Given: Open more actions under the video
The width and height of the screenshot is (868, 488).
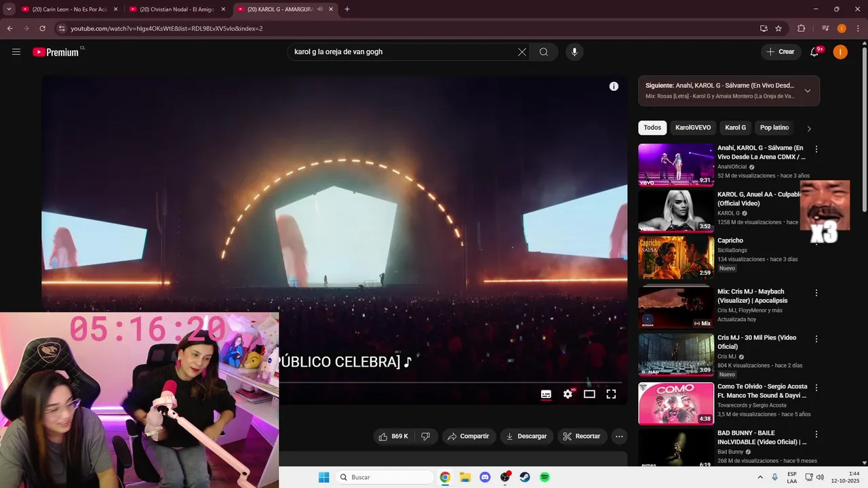Looking at the screenshot, I should point(619,436).
